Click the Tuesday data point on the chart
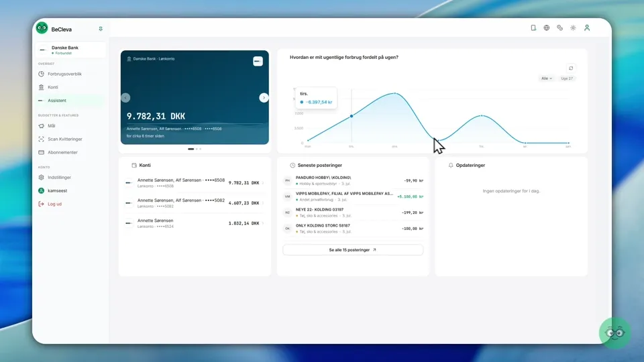The image size is (644, 362). click(351, 116)
